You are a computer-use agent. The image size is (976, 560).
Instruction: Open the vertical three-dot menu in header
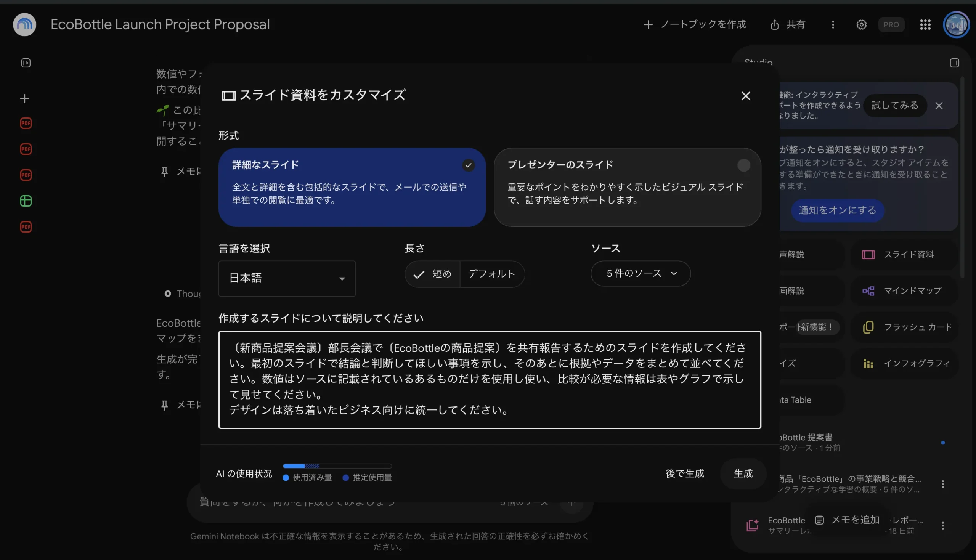[x=833, y=25]
